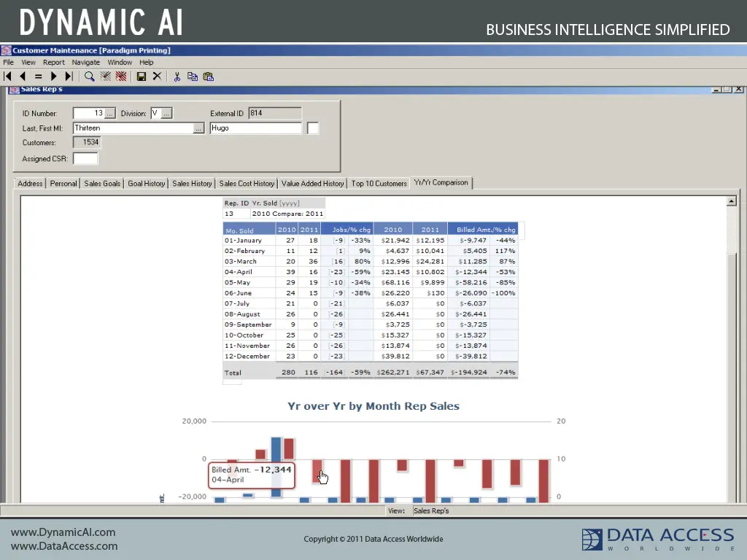The height and width of the screenshot is (560, 747).
Task: Click the chart title Yr over Yr
Action: tap(373, 406)
